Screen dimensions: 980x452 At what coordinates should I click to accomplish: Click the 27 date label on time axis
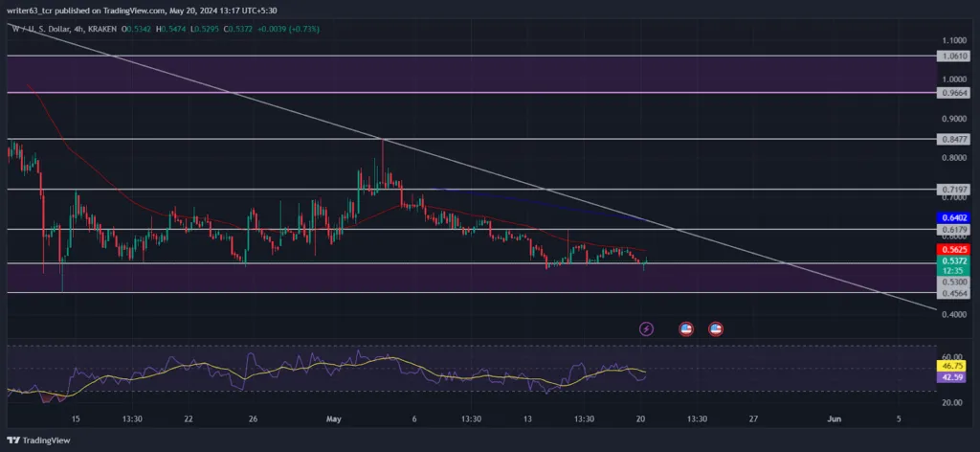[x=754, y=418]
